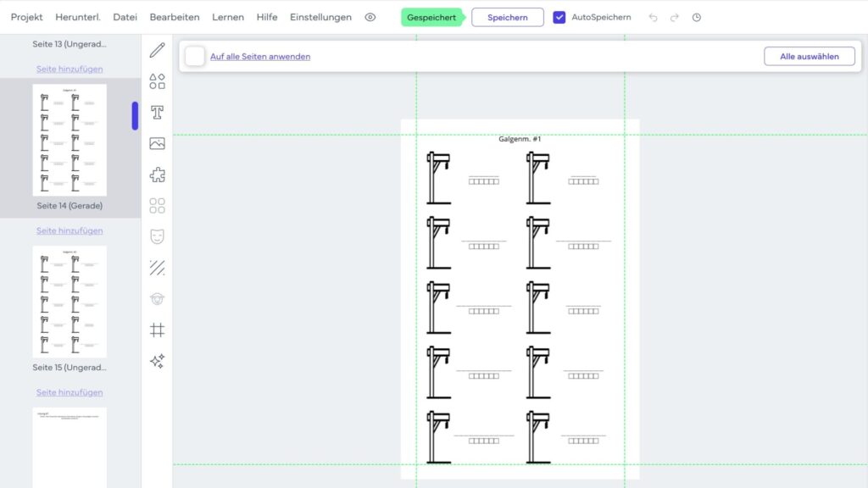Open the puzzle piece tool
The height and width of the screenshot is (488, 868).
(x=157, y=175)
